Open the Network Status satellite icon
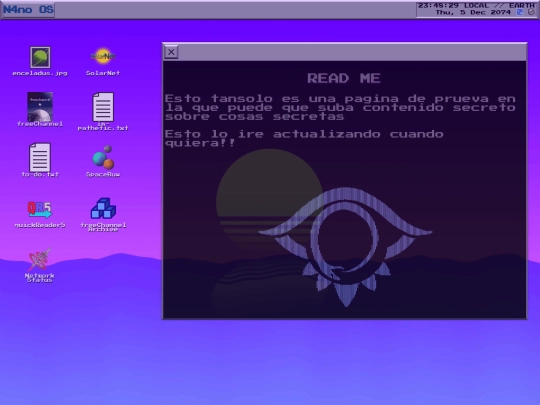 (x=40, y=259)
